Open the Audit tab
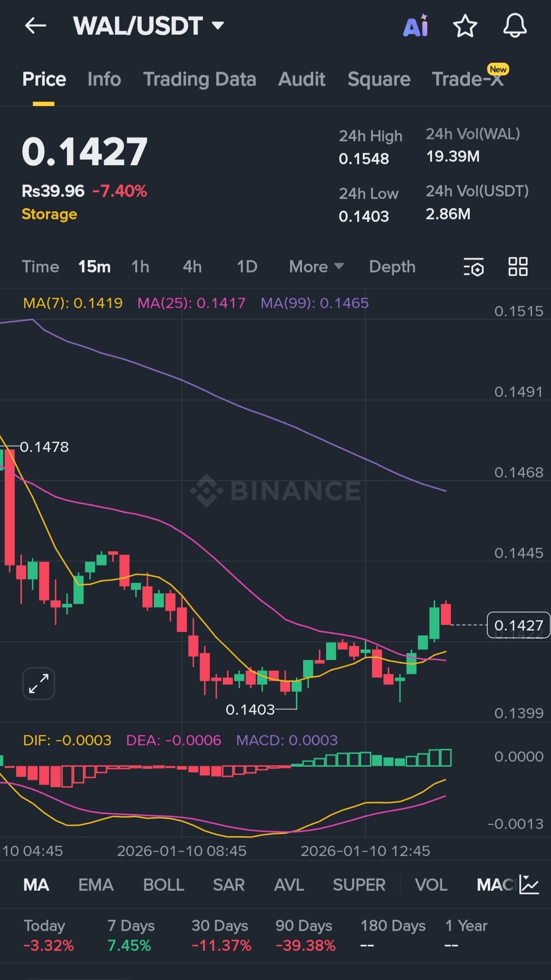The width and height of the screenshot is (551, 980). pyautogui.click(x=302, y=79)
